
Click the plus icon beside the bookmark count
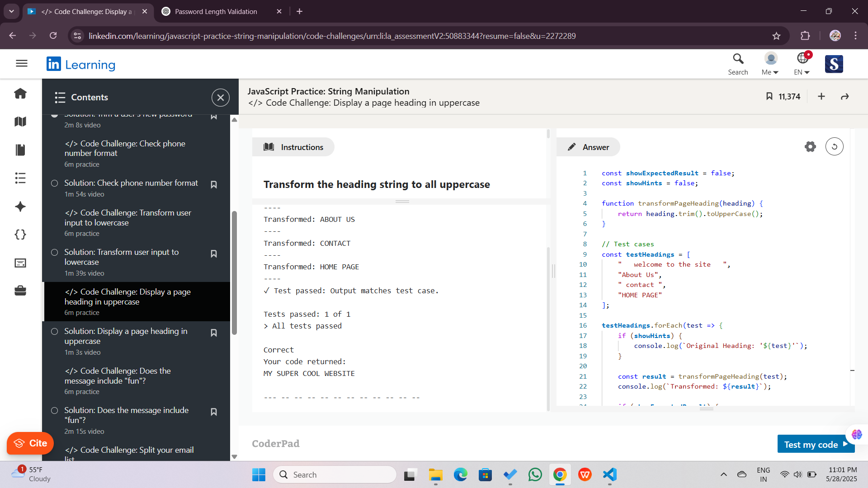(821, 97)
